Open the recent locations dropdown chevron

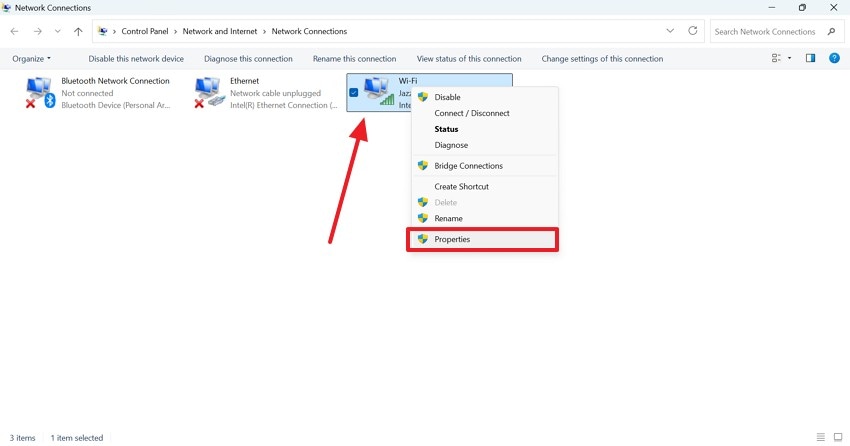point(57,31)
